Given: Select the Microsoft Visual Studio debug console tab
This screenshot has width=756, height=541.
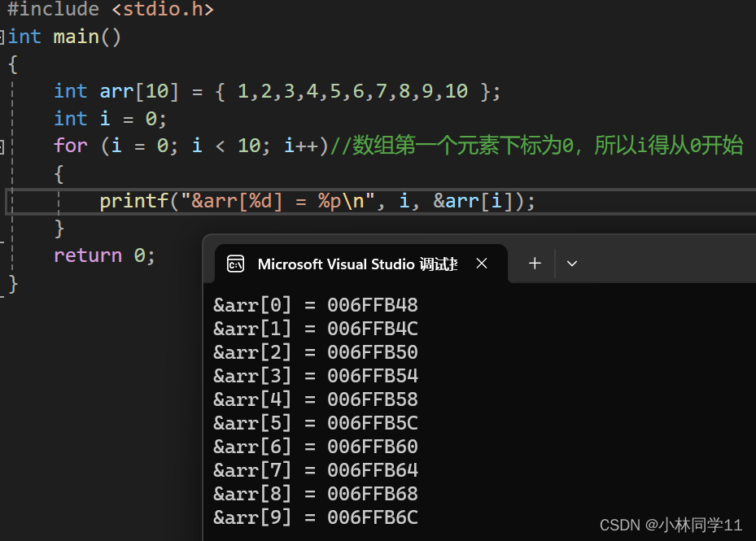Looking at the screenshot, I should (x=361, y=264).
